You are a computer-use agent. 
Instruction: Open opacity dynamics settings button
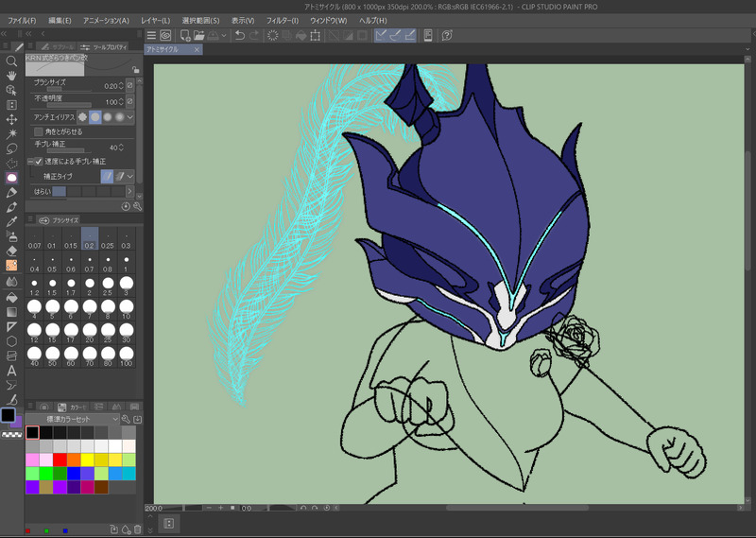pyautogui.click(x=129, y=102)
